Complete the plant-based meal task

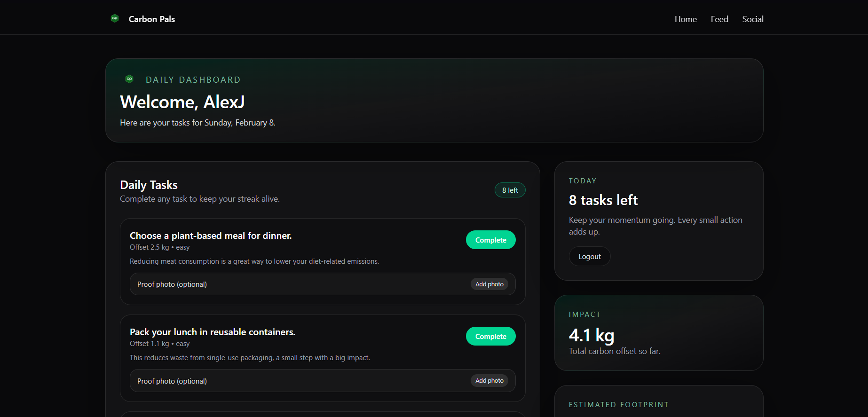(x=491, y=240)
